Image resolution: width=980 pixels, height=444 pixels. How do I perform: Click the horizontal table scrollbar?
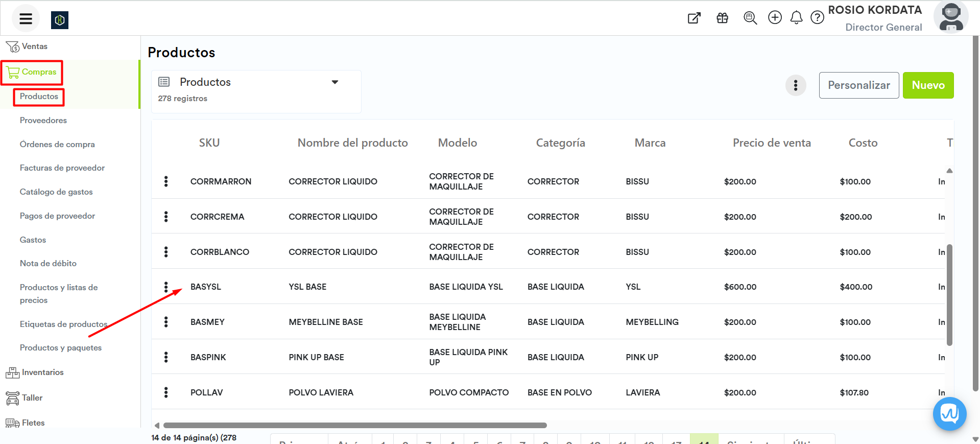click(x=354, y=425)
